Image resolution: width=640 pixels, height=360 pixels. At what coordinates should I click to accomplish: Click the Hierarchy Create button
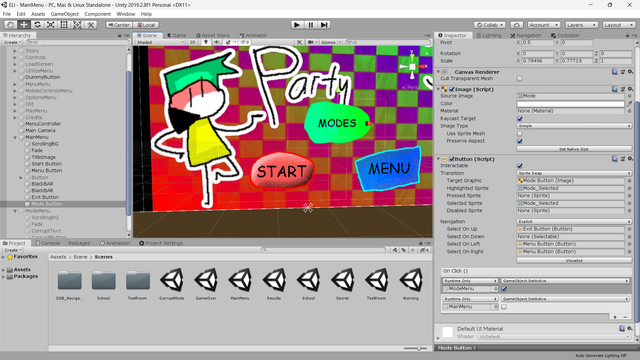12,42
